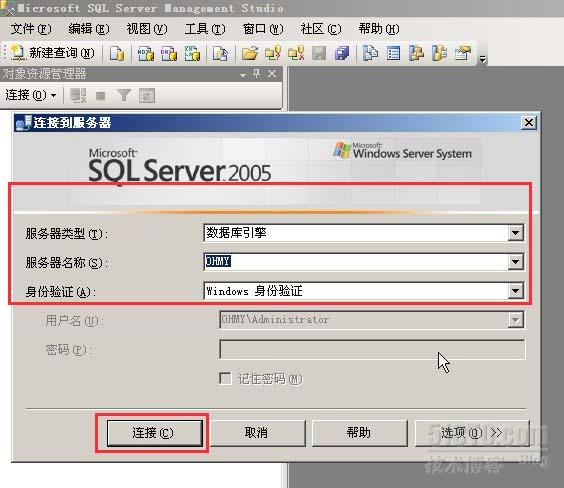Toggle the 记住密码 checkbox
564x488 pixels.
(225, 378)
